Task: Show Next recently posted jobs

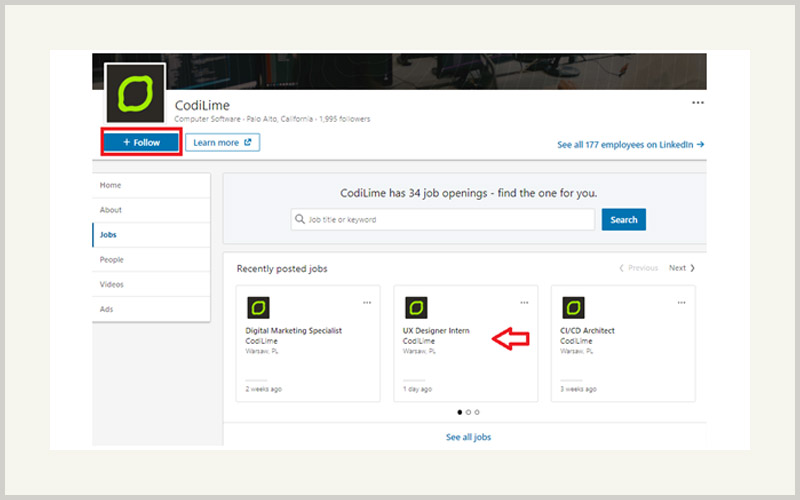Action: point(682,268)
